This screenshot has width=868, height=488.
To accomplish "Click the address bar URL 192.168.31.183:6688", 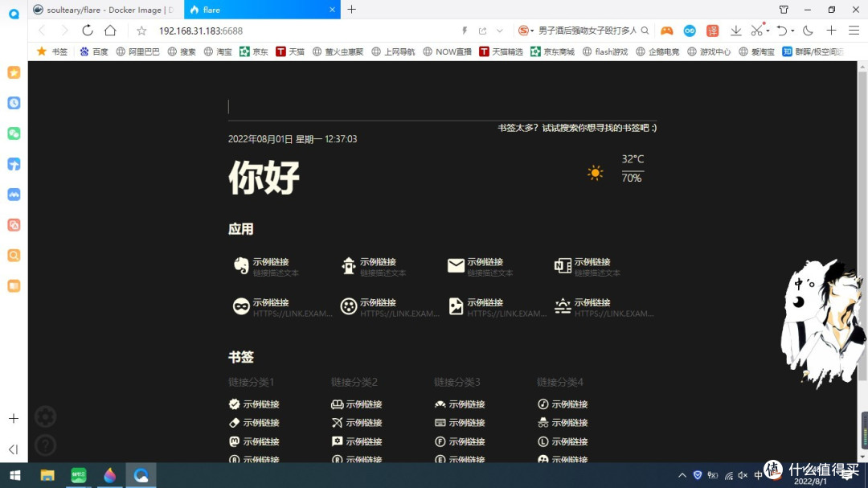I will (201, 31).
